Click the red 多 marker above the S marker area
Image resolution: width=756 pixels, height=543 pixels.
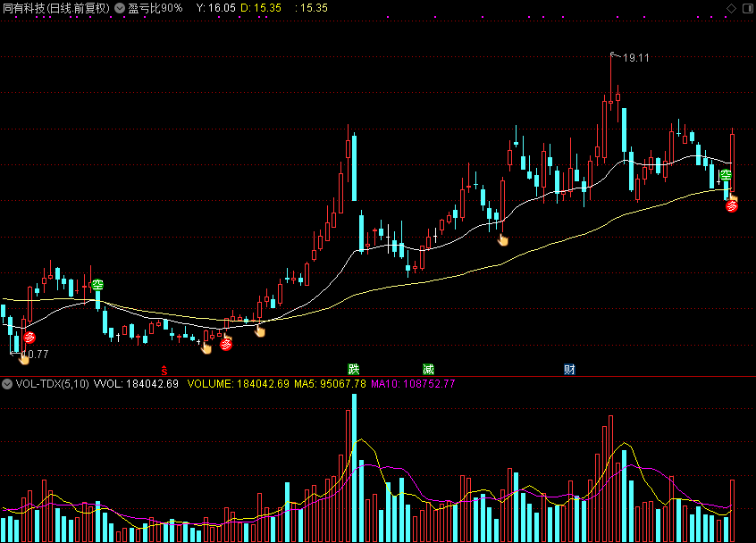click(226, 344)
